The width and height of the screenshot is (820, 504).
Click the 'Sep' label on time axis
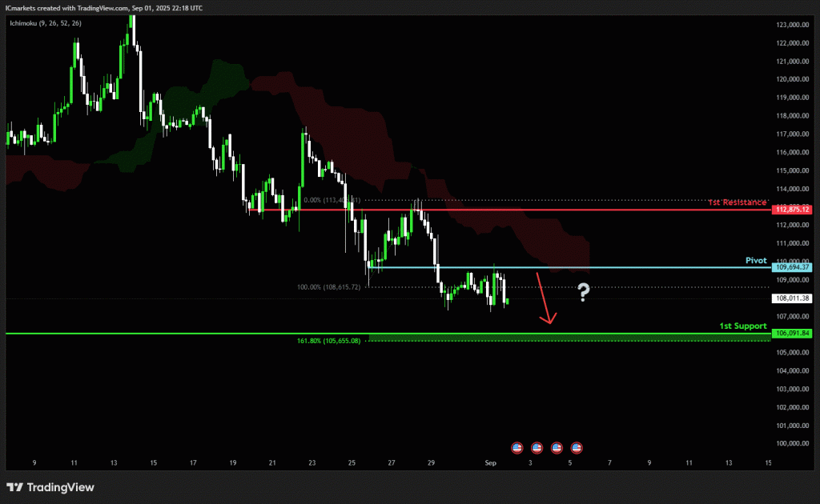491,462
